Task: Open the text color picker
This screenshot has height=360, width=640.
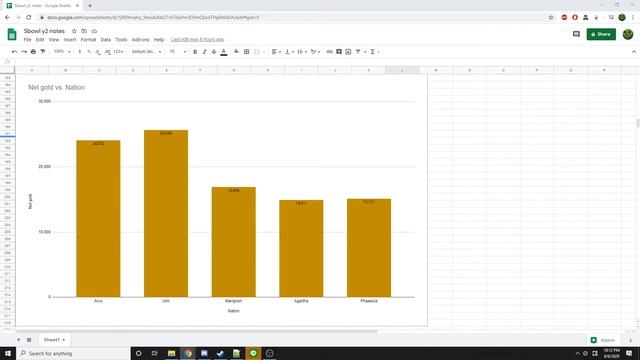Action: [224, 52]
